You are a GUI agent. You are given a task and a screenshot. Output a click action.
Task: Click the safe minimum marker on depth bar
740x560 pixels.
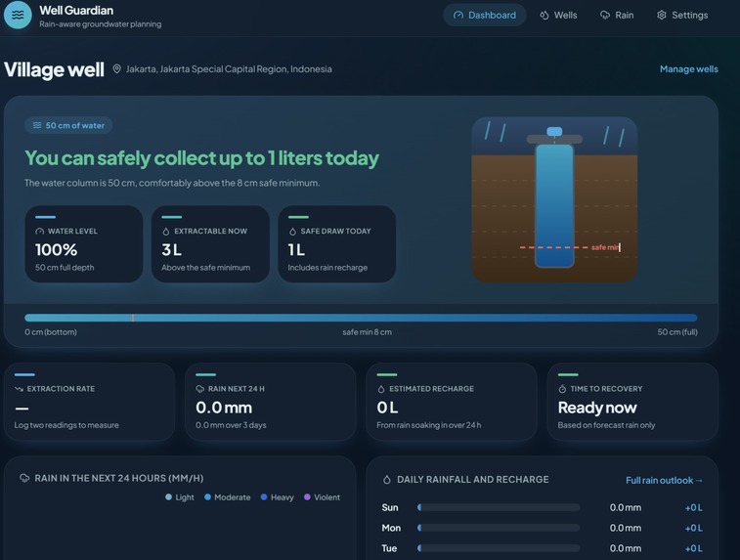point(133,318)
